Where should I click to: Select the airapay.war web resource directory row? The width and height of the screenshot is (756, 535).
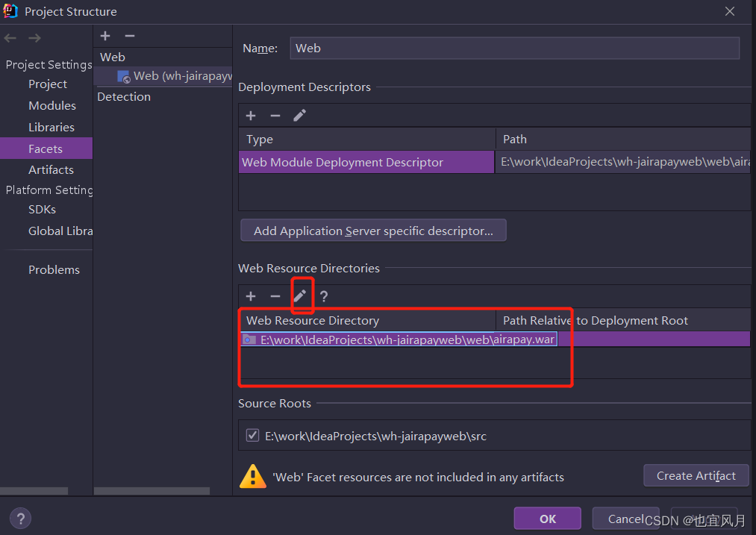pos(495,340)
